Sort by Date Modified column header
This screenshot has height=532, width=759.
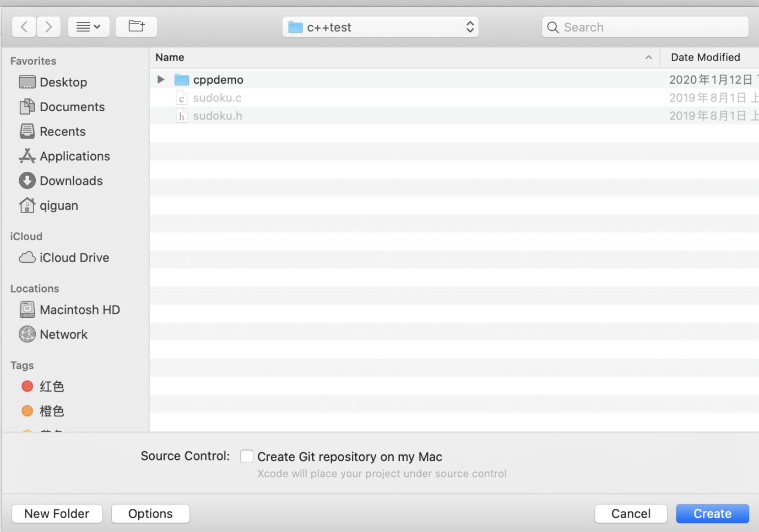705,57
